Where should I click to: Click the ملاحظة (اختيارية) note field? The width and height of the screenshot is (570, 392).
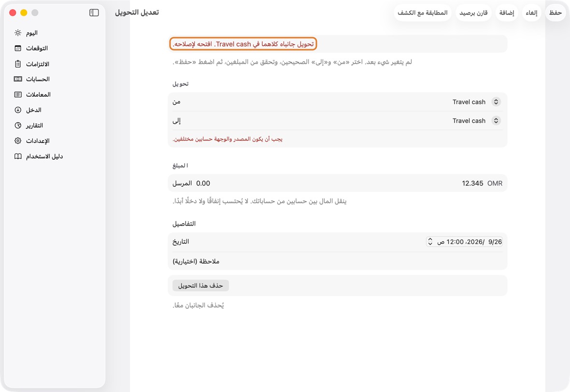[337, 261]
